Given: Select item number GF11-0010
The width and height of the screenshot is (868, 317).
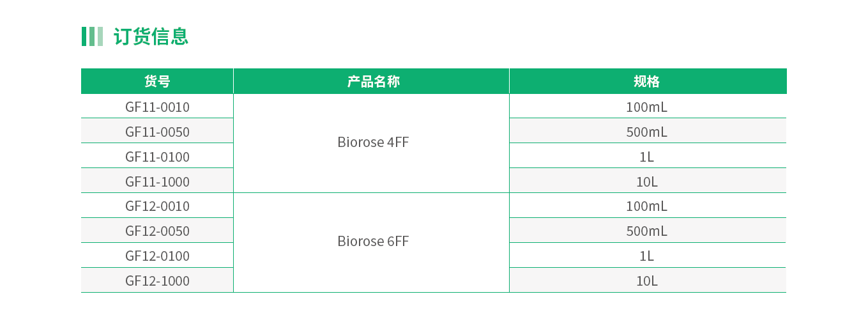Looking at the screenshot, I should pyautogui.click(x=157, y=107).
